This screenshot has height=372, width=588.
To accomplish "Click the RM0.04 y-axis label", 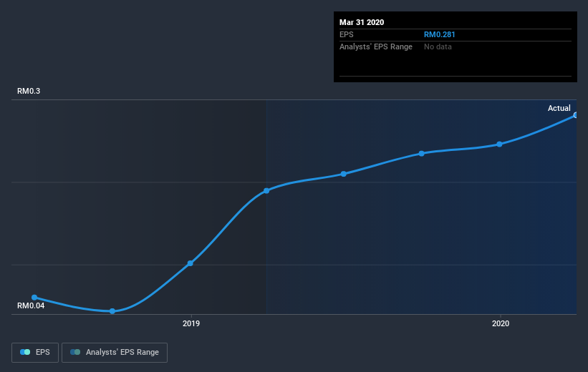I will tap(31, 305).
